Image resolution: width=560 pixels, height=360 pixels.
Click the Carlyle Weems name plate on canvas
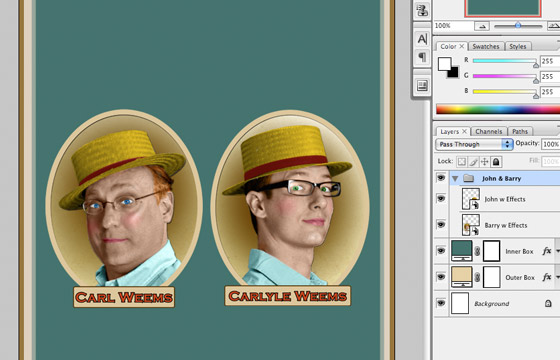point(288,296)
